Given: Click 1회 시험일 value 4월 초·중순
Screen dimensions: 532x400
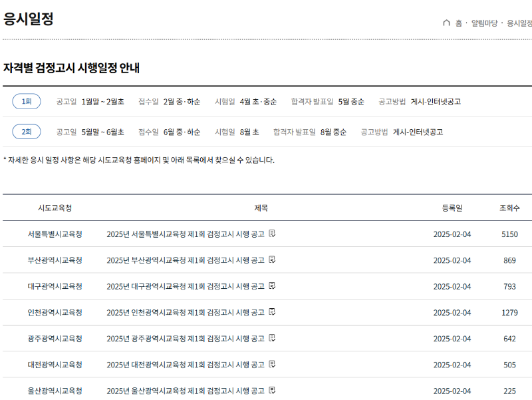Looking at the screenshot, I should 258,102.
